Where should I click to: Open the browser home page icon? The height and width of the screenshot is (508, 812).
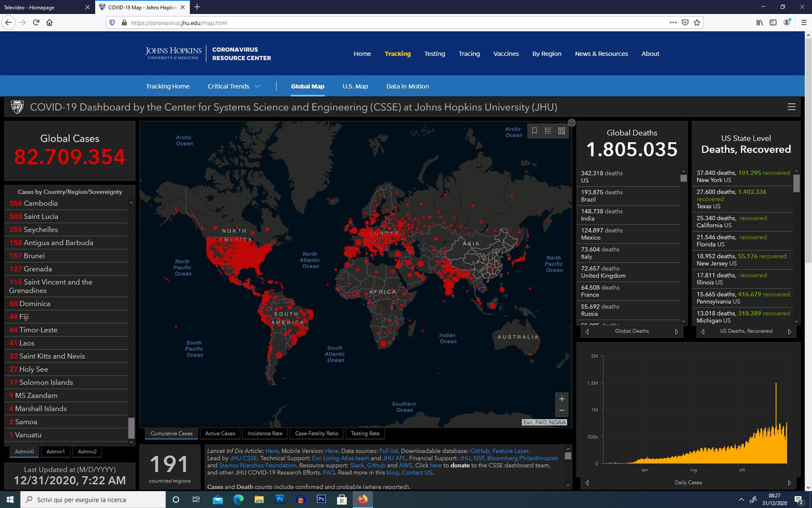(49, 22)
